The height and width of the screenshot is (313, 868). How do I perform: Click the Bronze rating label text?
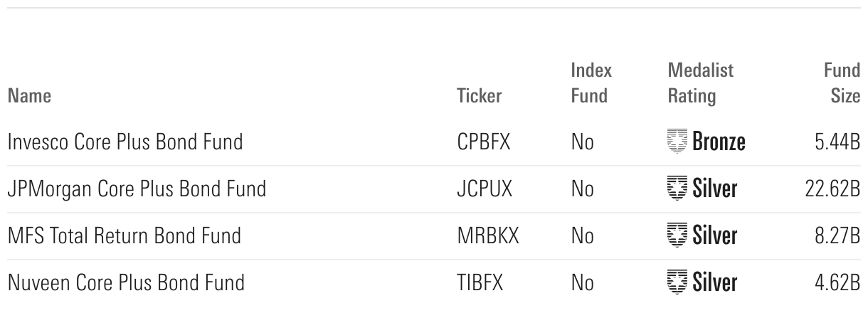pos(719,142)
